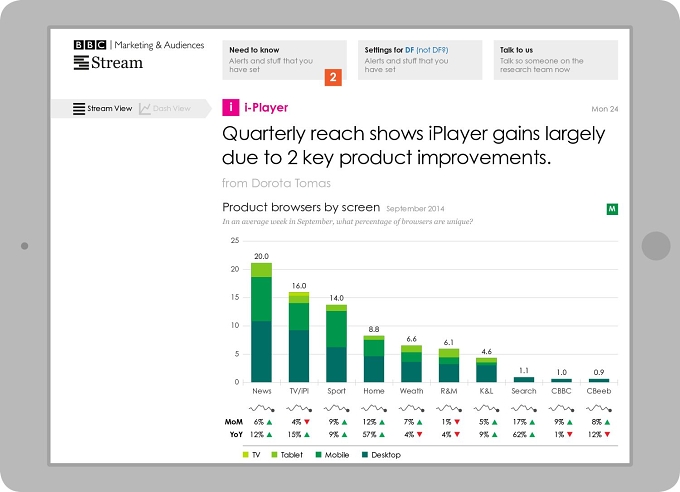Viewport: 680px width, 492px height.
Task: Toggle the Desktop legend swatch
Action: pos(365,455)
